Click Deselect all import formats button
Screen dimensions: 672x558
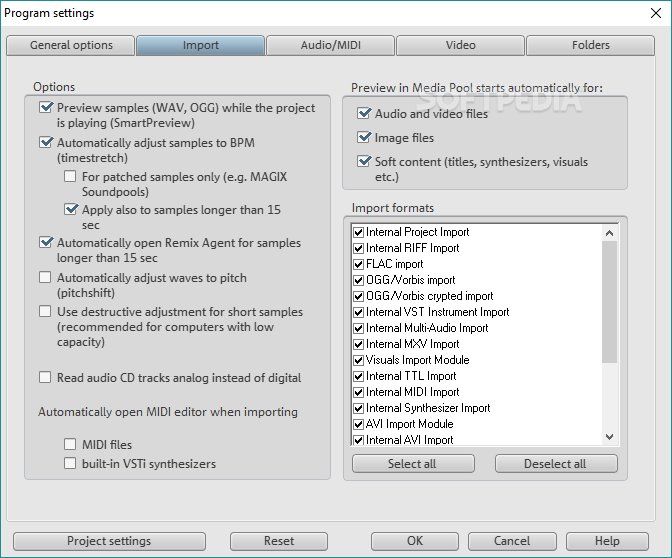[x=556, y=464]
